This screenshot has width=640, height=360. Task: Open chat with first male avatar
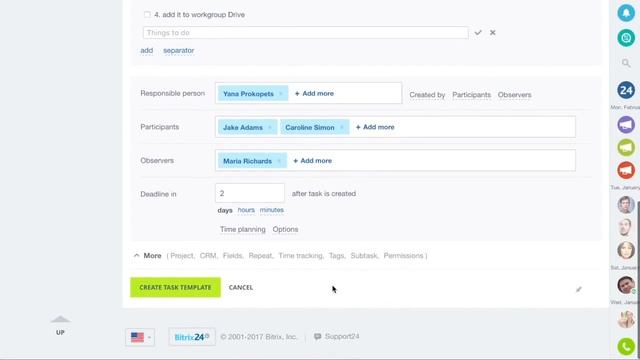pos(626,204)
